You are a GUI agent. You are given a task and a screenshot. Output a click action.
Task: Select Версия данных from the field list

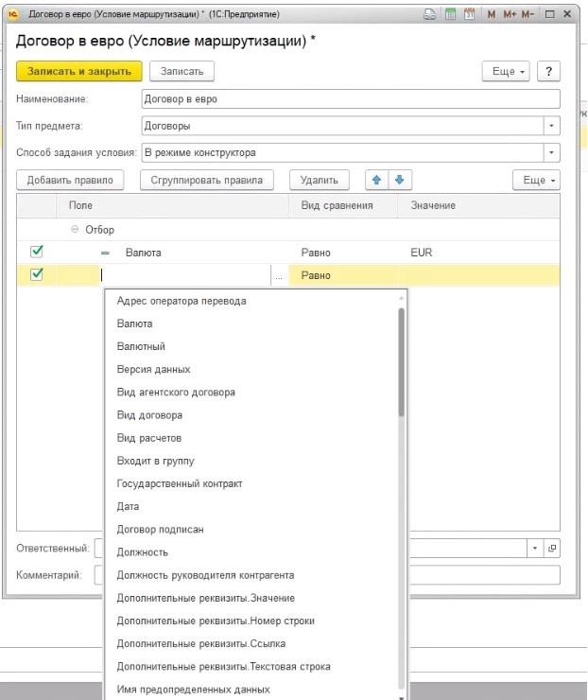153,369
